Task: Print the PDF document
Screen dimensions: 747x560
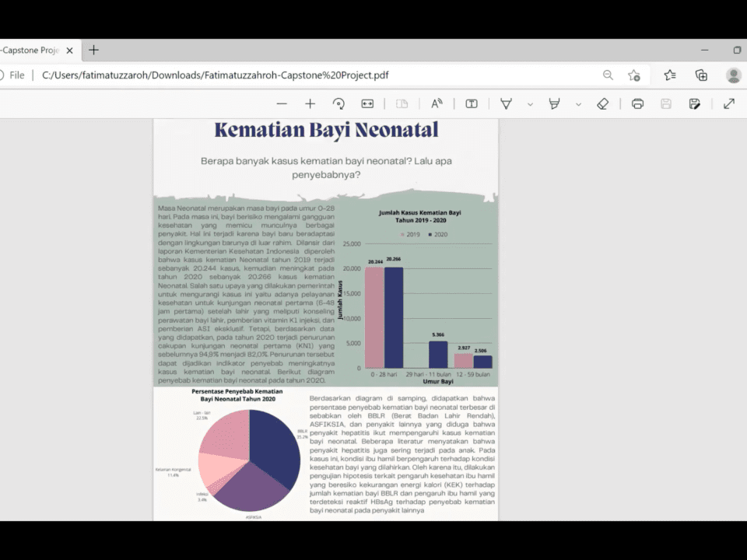Action: point(637,103)
